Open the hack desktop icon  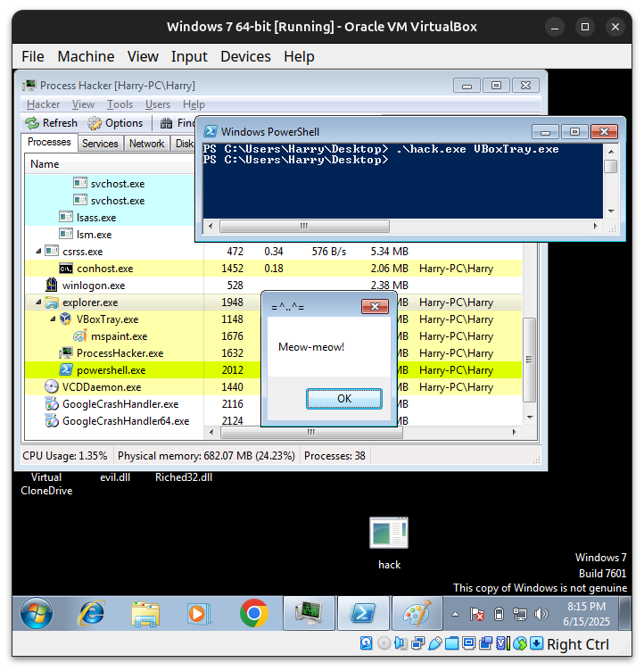click(x=389, y=542)
